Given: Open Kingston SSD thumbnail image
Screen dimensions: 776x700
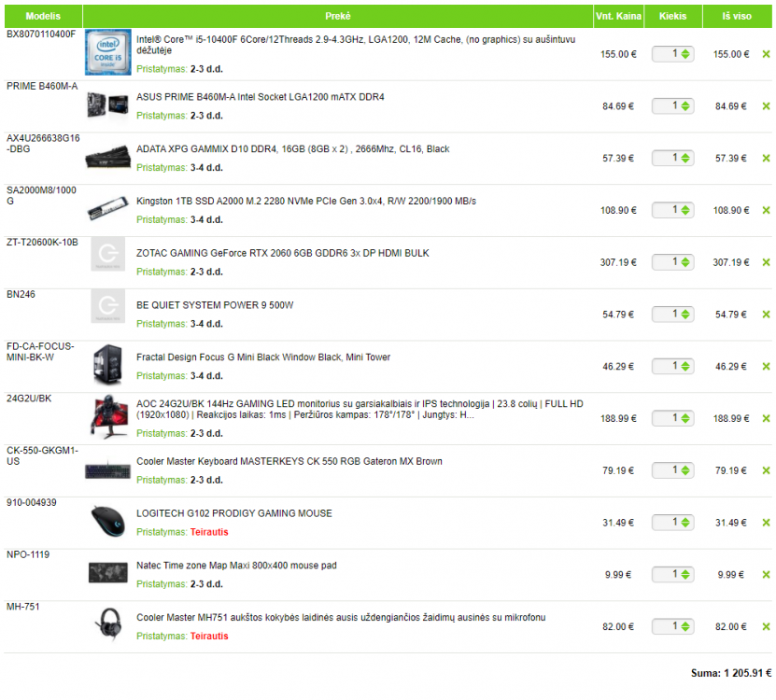Looking at the screenshot, I should coord(108,209).
